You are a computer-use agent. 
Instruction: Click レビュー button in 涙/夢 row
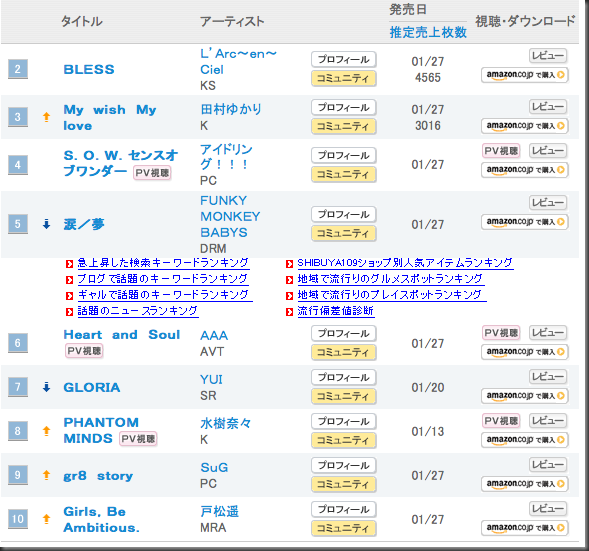(548, 202)
